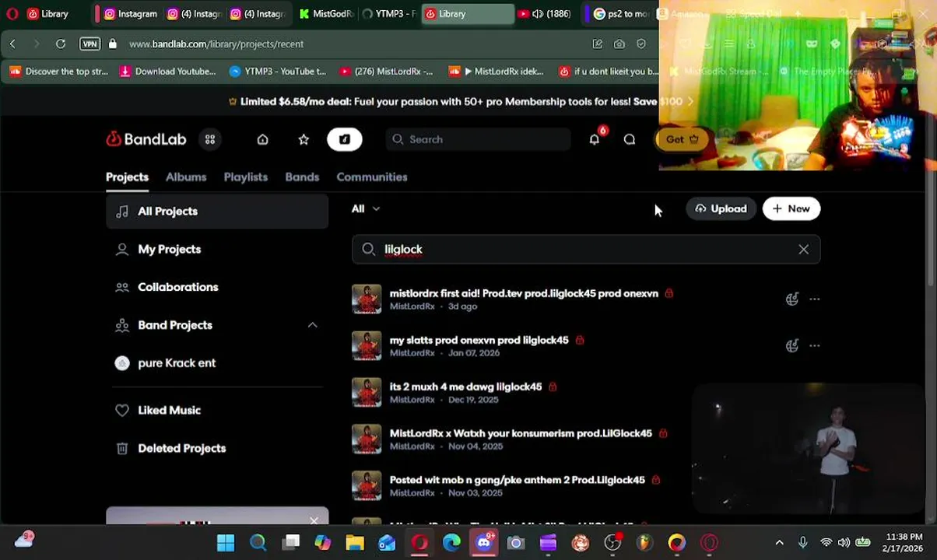Open the BandLab apps grid icon
The image size is (937, 560).
210,139
